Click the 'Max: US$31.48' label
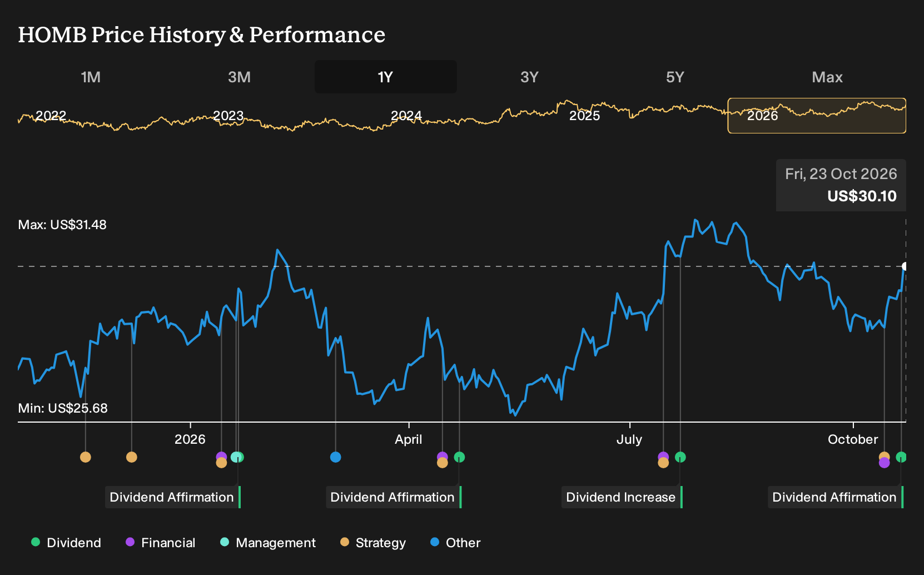 (62, 225)
